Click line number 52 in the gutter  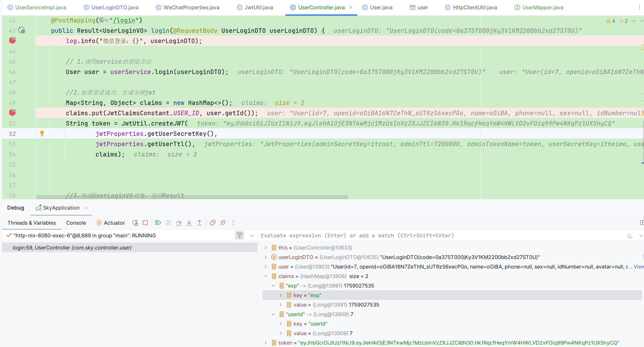click(x=12, y=134)
